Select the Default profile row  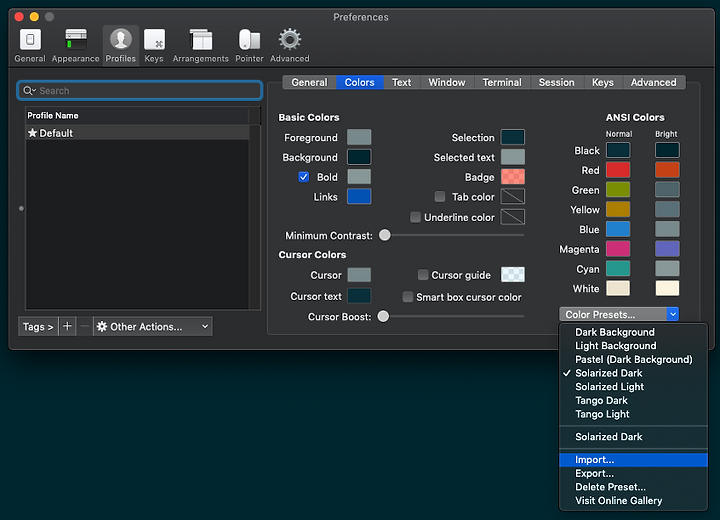tap(138, 133)
